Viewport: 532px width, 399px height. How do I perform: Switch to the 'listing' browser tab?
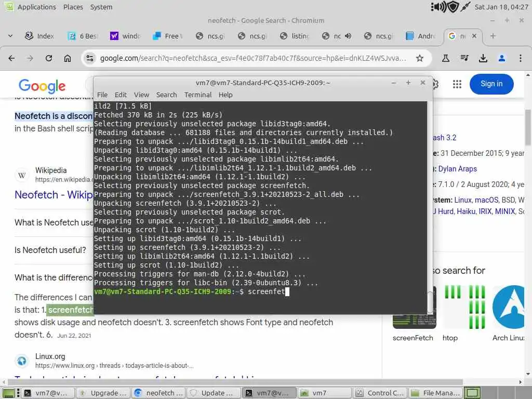tap(295, 36)
